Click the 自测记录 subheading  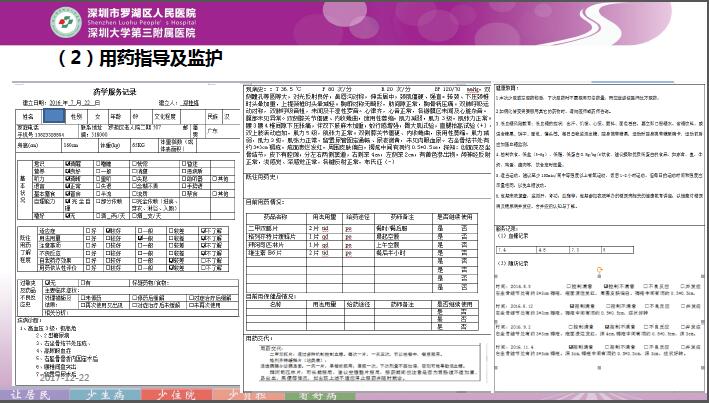point(512,236)
